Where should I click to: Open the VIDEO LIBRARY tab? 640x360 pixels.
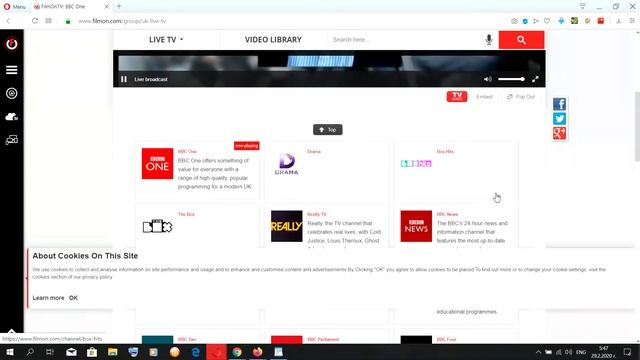point(273,40)
